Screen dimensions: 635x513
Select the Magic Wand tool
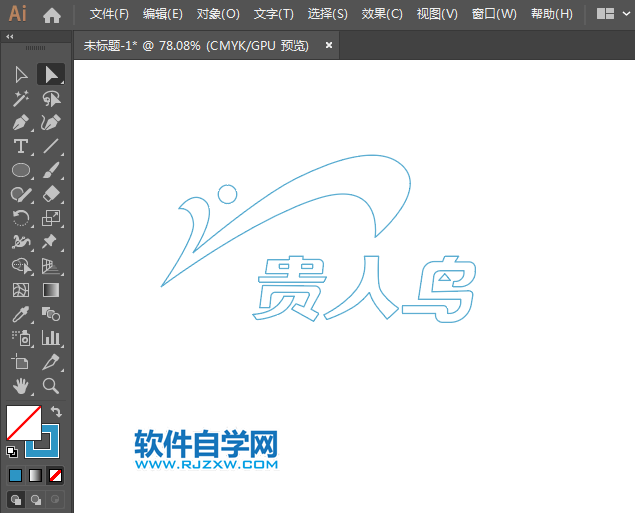[21, 98]
